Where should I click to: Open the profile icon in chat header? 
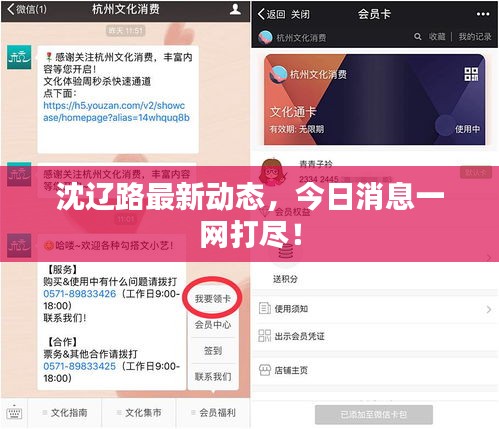pos(235,9)
